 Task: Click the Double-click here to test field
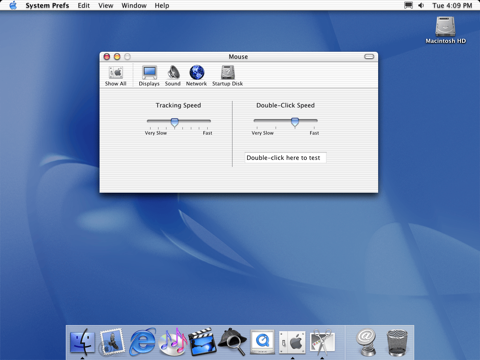point(285,158)
